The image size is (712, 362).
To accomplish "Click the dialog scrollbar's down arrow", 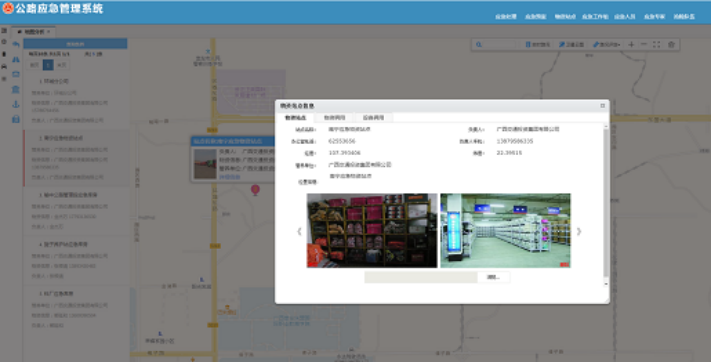I will (606, 284).
